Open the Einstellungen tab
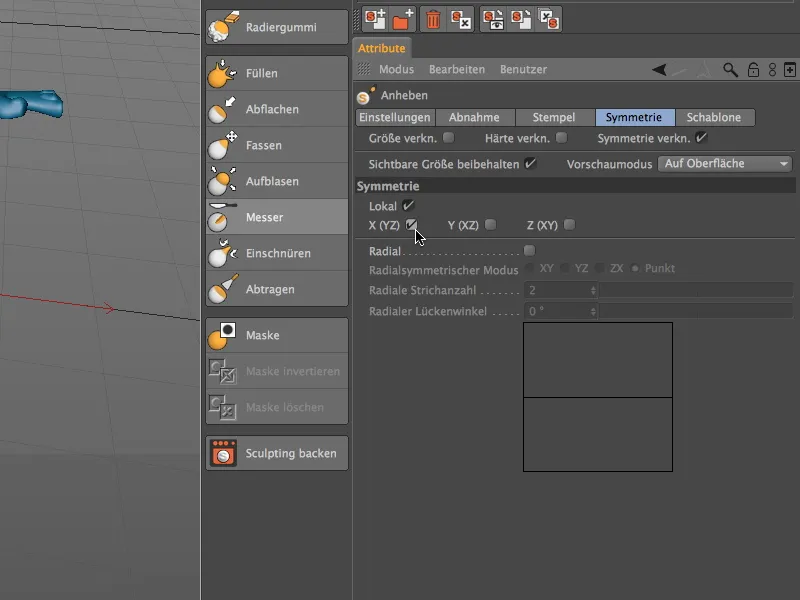Viewport: 800px width, 600px height. coord(395,117)
